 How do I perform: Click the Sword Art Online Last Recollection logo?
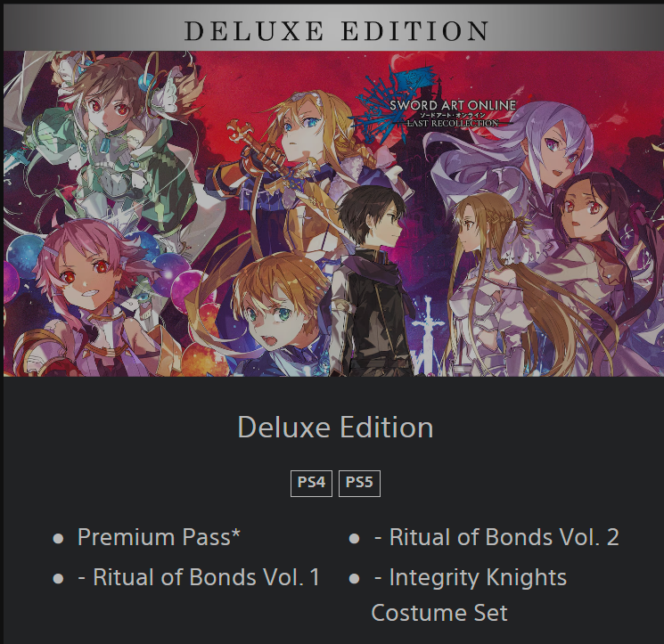(x=436, y=106)
